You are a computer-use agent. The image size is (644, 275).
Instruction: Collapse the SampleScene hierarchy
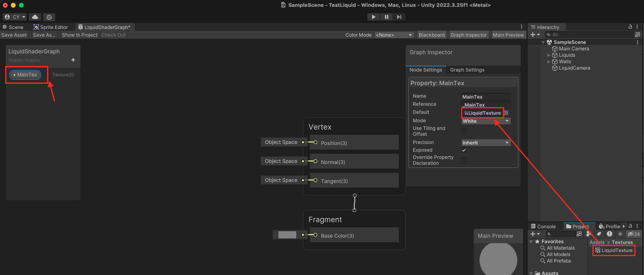(543, 42)
